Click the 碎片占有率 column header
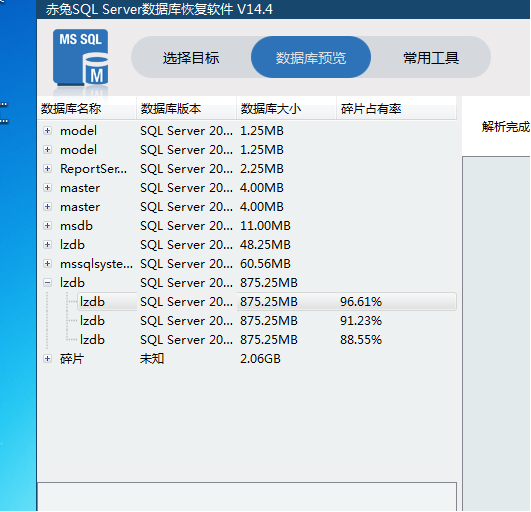Screen dimensions: 531x512 click(x=396, y=109)
